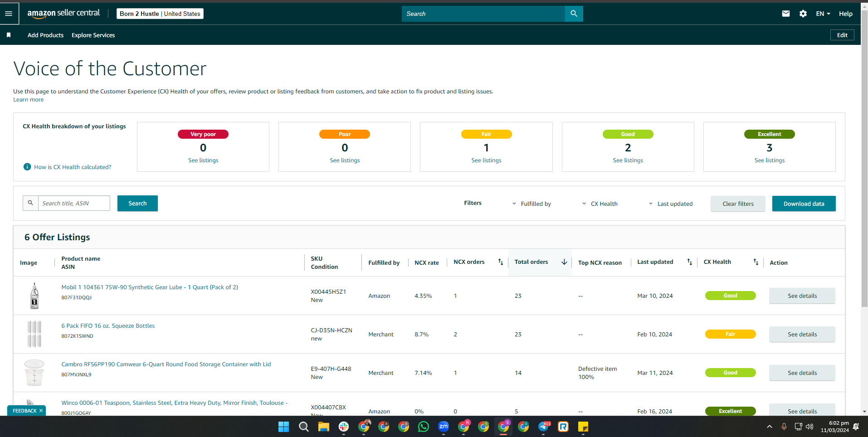Open the notifications bell in system tray
Viewport: 868px width, 437px height.
[856, 427]
